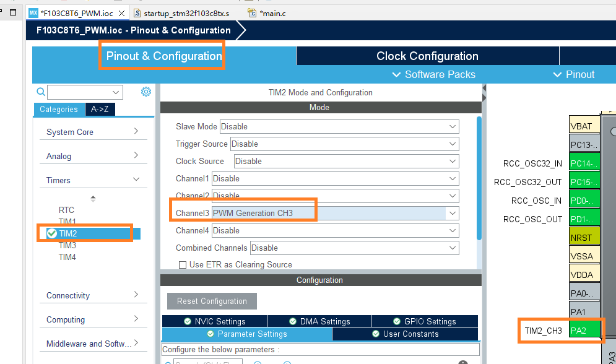Click the search magnifier icon in categories panel
The height and width of the screenshot is (364, 616).
40,92
